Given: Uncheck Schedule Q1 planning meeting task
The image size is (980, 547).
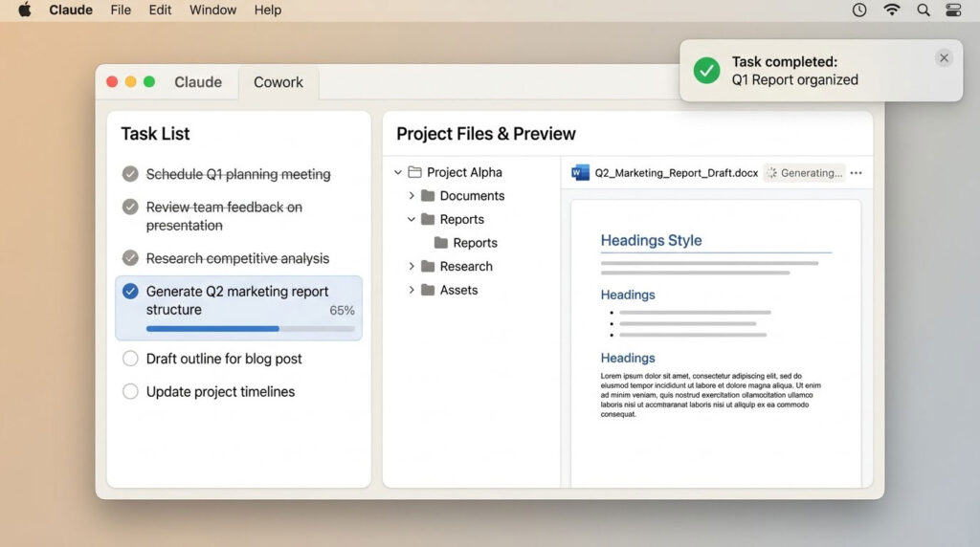Looking at the screenshot, I should coord(130,174).
